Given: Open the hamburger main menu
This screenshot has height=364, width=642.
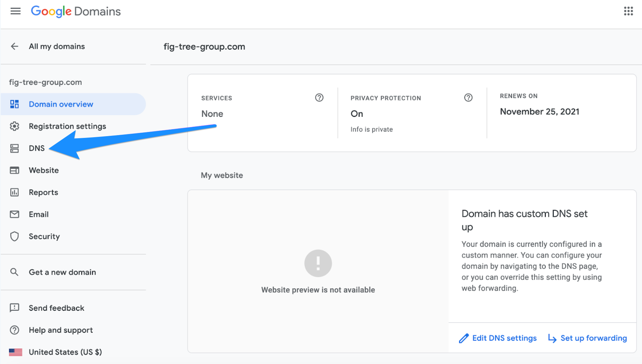Looking at the screenshot, I should point(15,11).
